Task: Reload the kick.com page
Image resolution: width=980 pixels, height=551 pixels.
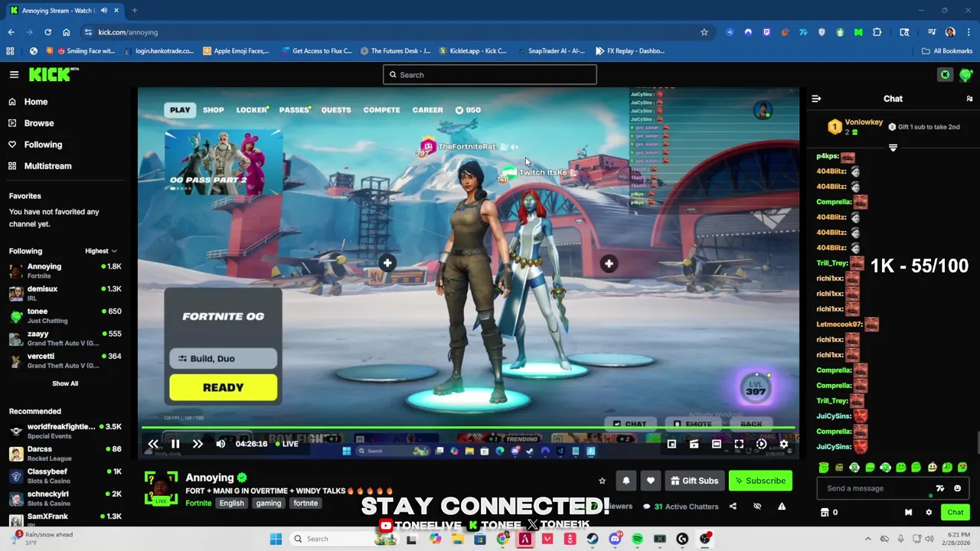Action: [x=47, y=32]
